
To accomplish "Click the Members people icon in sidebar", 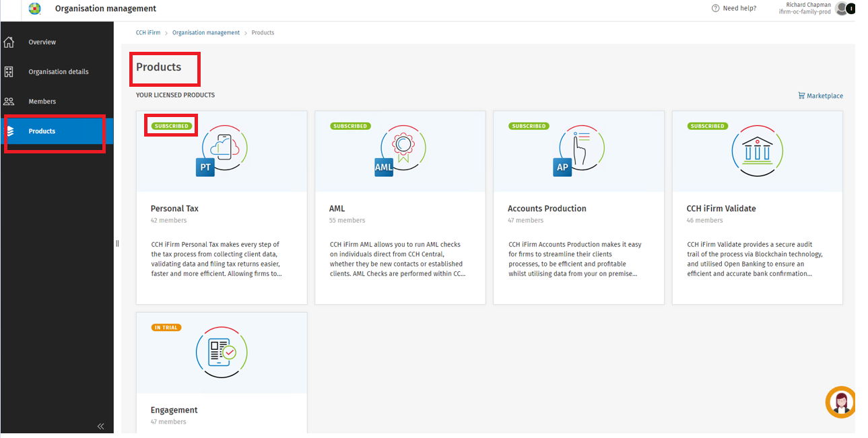I will [9, 102].
